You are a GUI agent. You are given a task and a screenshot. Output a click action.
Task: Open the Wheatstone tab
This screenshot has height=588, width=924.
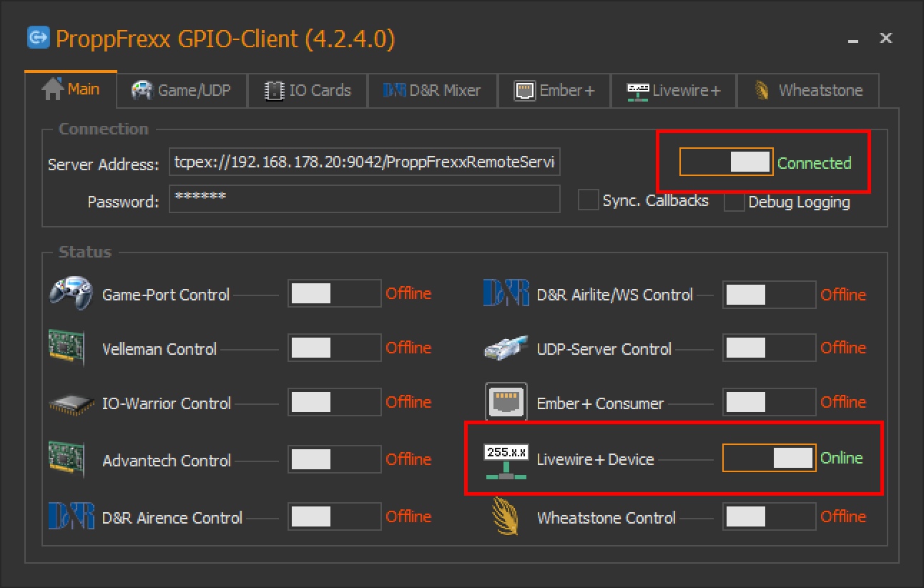coord(808,91)
